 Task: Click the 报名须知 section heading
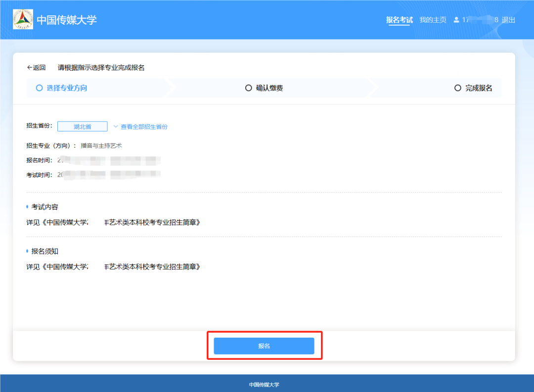(44, 251)
